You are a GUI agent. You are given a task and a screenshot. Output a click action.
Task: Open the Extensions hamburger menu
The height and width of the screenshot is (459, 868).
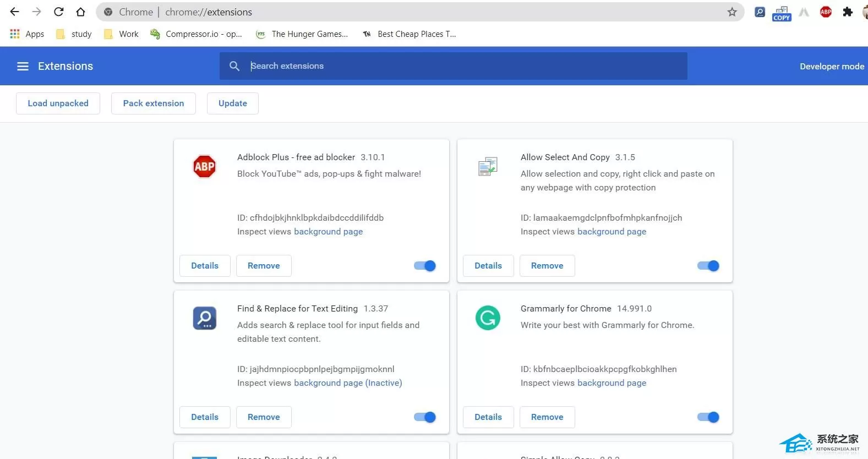[23, 66]
